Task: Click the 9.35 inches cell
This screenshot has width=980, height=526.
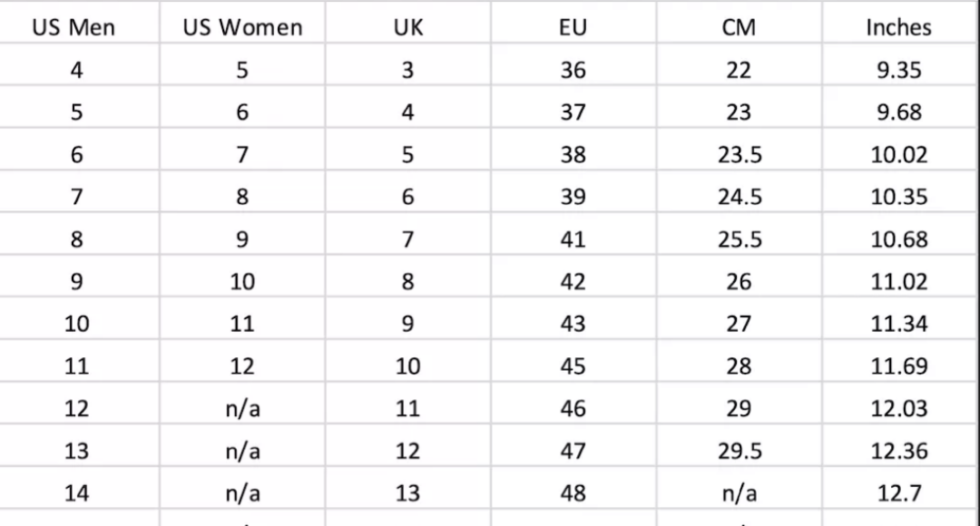Action: (x=898, y=70)
